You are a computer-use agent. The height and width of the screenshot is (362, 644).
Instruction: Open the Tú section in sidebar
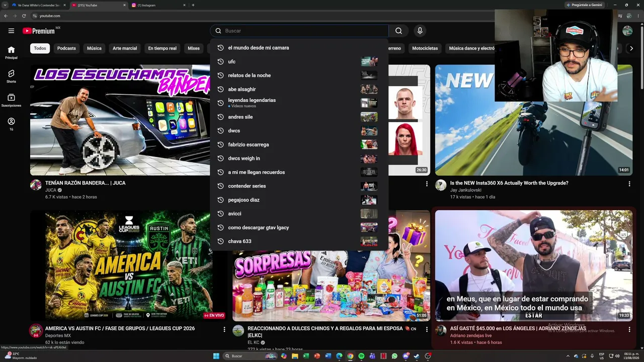tap(11, 124)
